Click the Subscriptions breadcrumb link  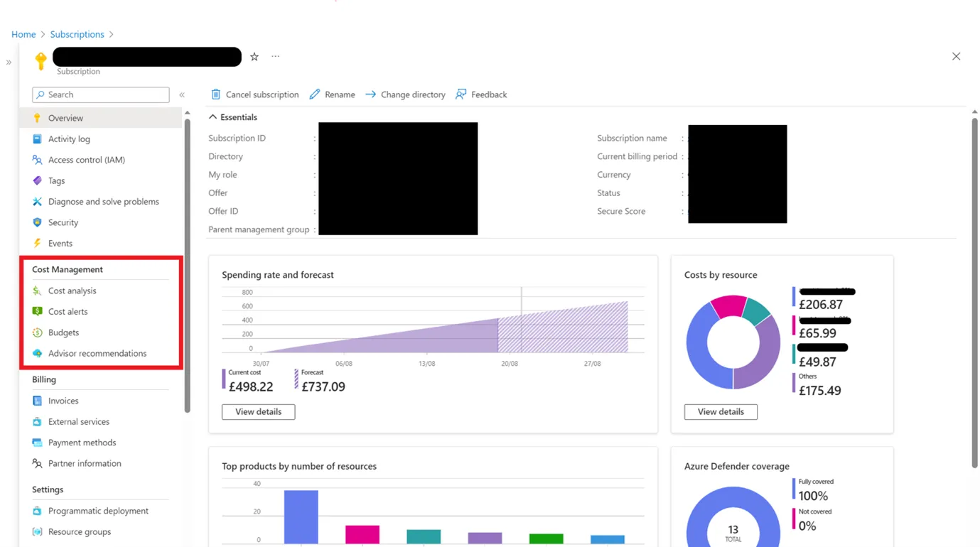click(x=77, y=34)
